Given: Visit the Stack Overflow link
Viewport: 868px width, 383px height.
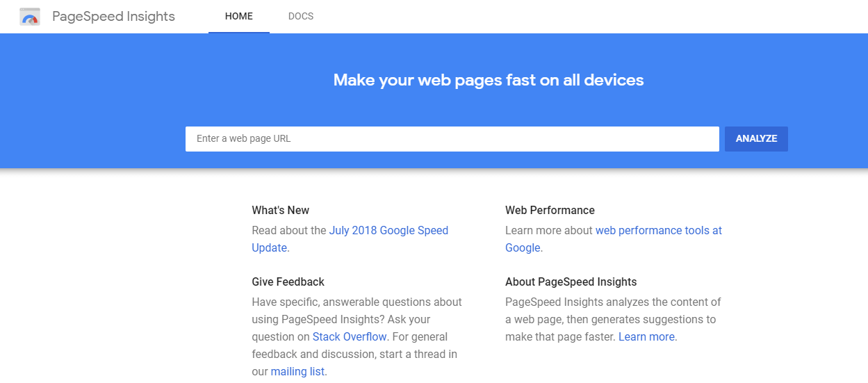Looking at the screenshot, I should click(350, 336).
